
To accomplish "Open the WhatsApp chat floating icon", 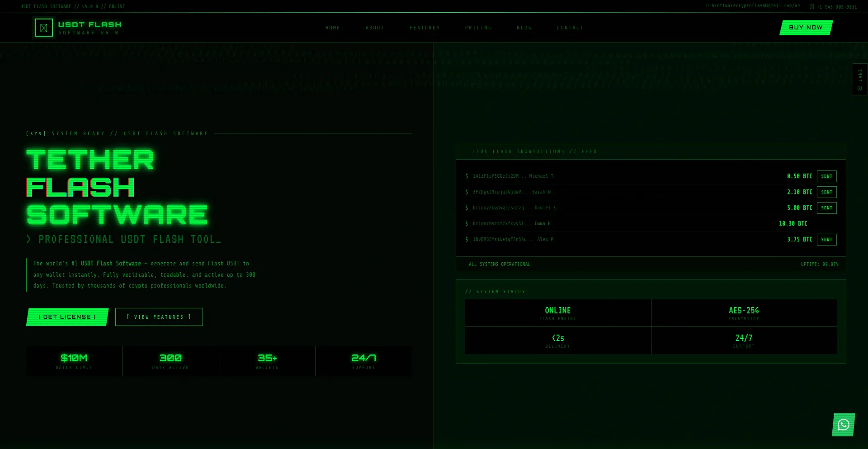I will (x=844, y=425).
